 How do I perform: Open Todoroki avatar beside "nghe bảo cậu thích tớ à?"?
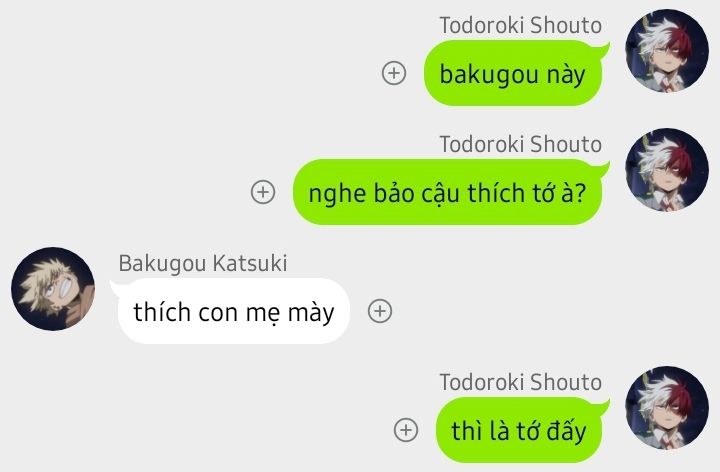[667, 169]
